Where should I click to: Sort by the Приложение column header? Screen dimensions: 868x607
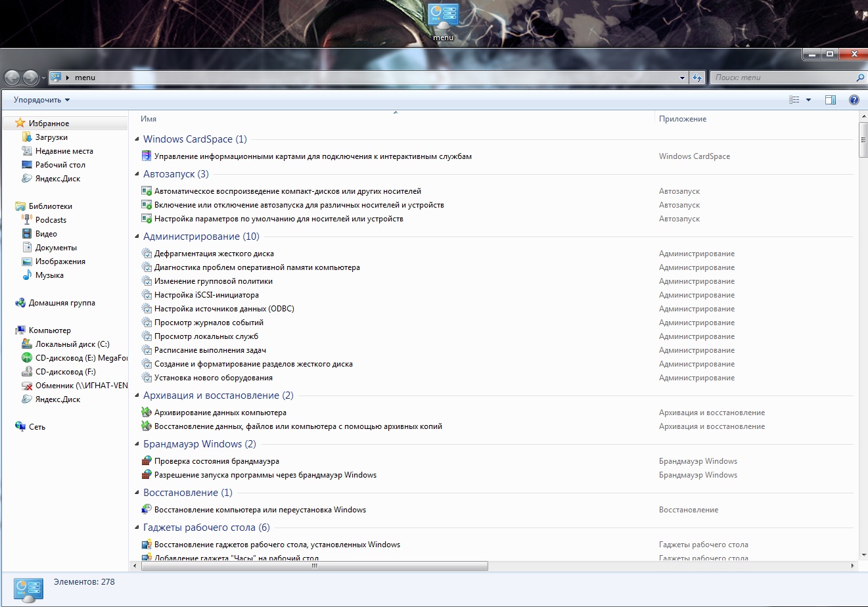pos(683,119)
